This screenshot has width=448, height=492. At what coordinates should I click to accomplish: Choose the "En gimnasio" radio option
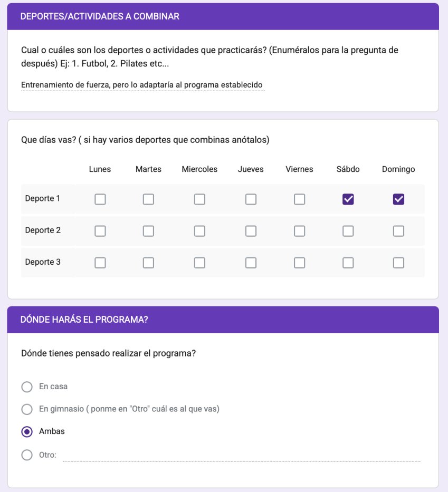click(x=27, y=409)
